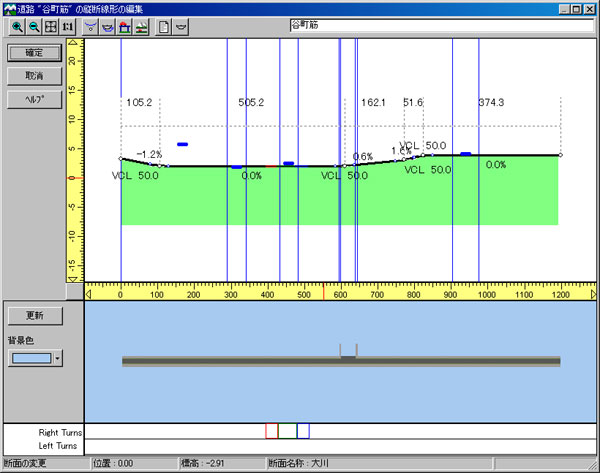Click the bridge section in the plan view
600x473 pixels.
click(349, 351)
